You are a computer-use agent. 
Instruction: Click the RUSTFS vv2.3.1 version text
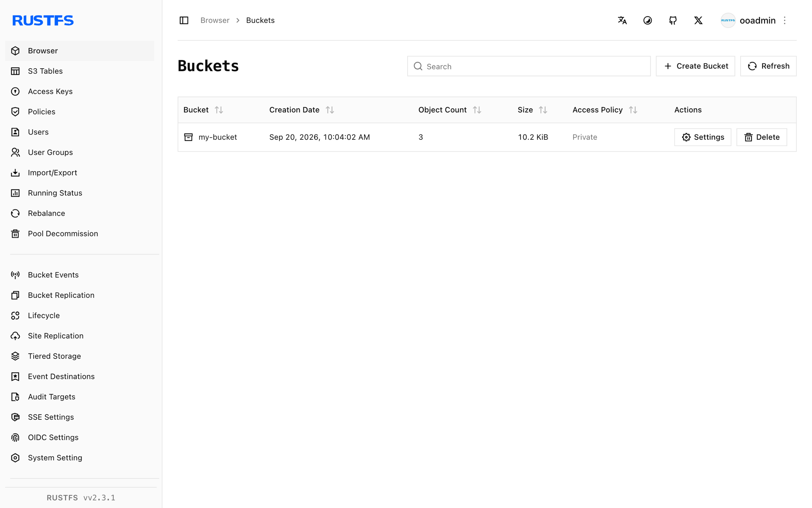pos(81,498)
